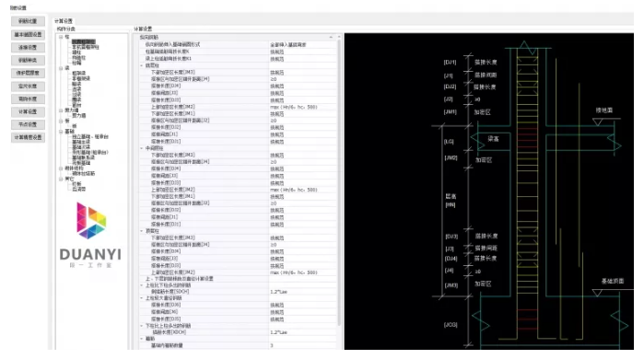Click the 搭接长度[DJ5] value cell
Viewport: 644px width, 359px height.
(x=302, y=319)
